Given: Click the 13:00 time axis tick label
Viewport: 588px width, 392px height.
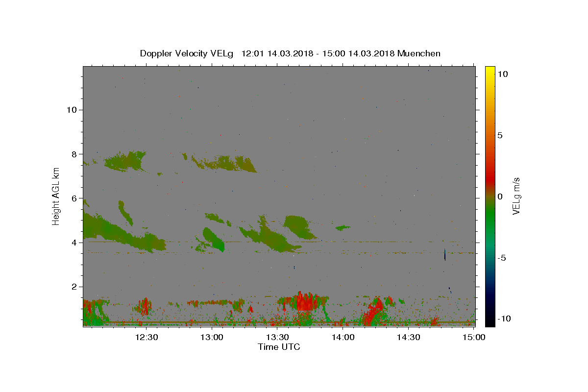Looking at the screenshot, I should click(x=212, y=337).
